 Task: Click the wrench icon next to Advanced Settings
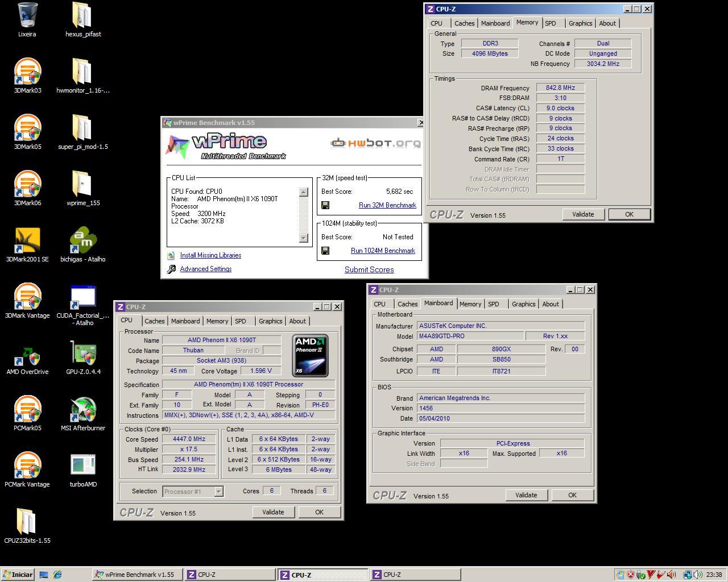point(171,269)
